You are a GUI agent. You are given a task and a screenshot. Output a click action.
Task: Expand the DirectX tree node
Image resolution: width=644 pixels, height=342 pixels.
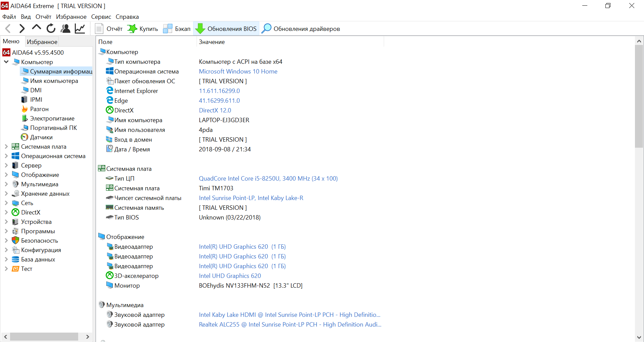coord(6,212)
